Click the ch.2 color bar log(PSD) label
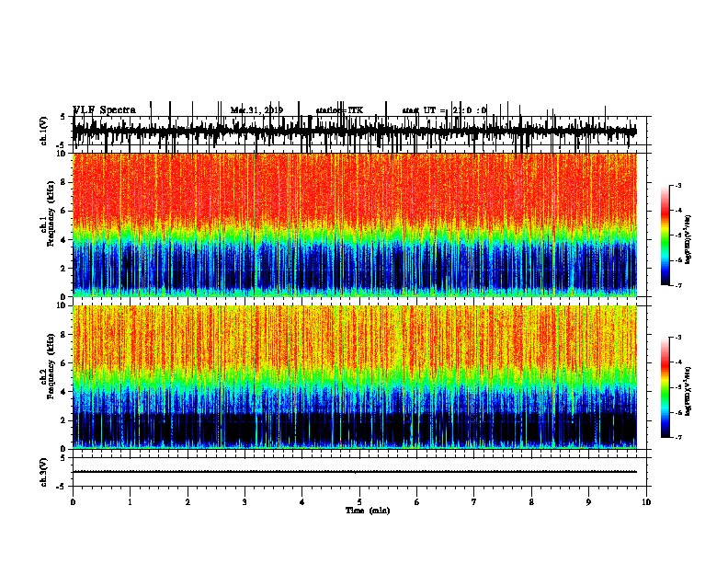The height and width of the screenshot is (563, 728). tap(688, 391)
